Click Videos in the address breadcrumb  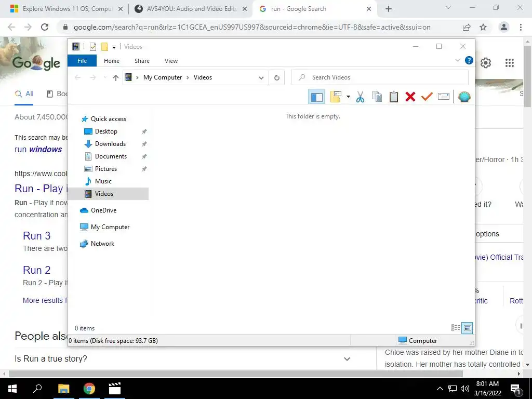203,77
